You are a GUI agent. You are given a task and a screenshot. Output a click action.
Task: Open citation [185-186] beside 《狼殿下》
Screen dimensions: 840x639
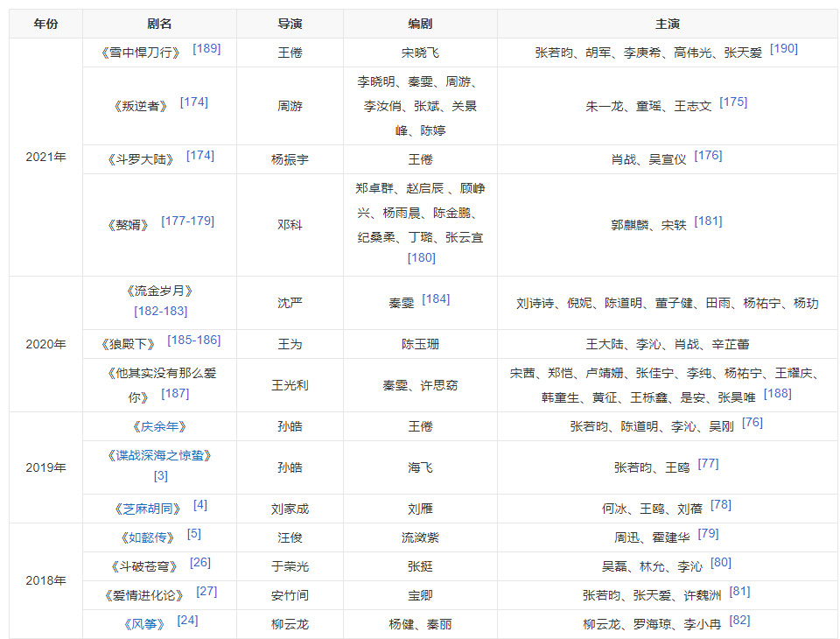pyautogui.click(x=193, y=341)
